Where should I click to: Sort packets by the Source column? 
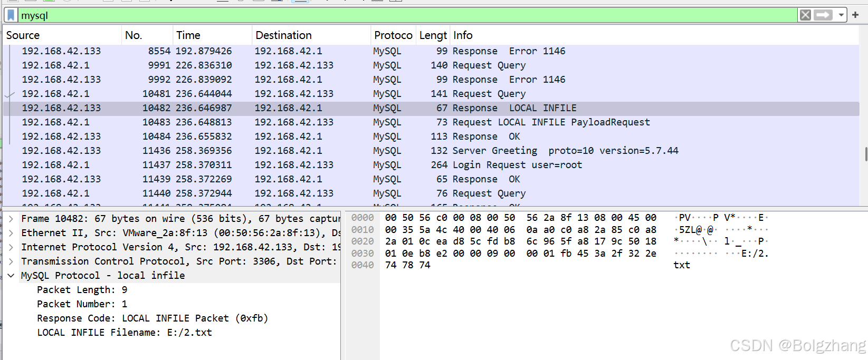coord(62,35)
